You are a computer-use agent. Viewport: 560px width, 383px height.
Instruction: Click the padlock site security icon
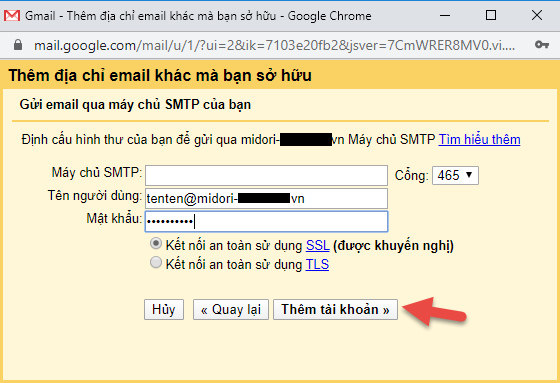pyautogui.click(x=18, y=45)
